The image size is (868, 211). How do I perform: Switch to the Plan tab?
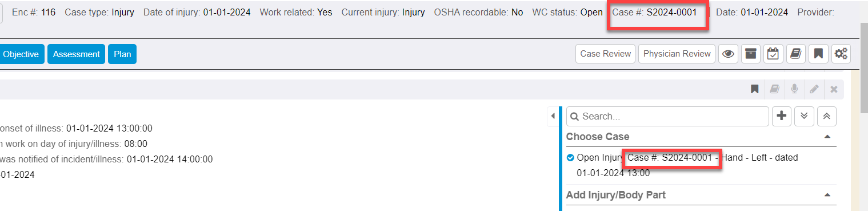click(122, 54)
